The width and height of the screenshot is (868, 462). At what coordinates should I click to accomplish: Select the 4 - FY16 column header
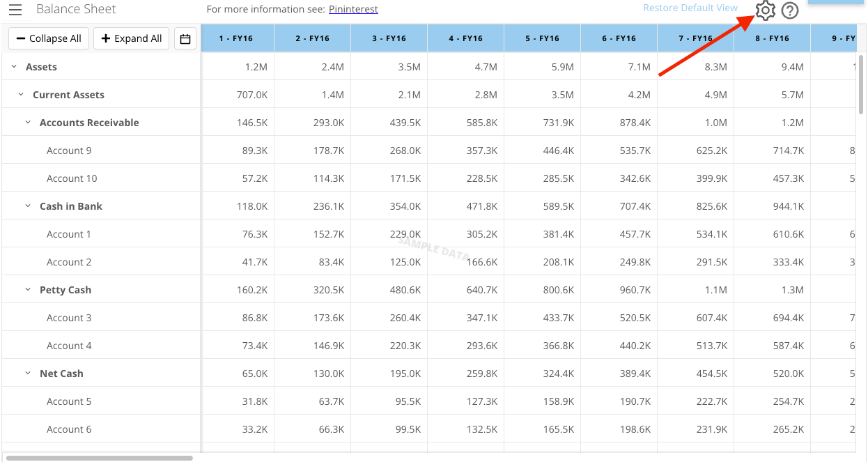(466, 38)
